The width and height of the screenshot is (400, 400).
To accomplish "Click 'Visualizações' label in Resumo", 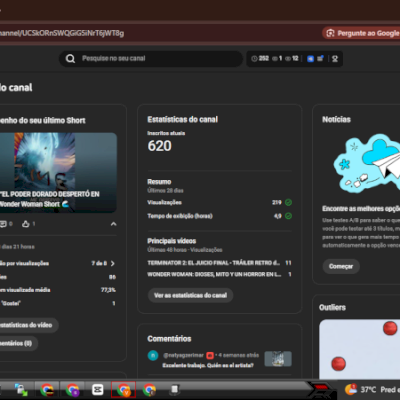I will click(164, 202).
